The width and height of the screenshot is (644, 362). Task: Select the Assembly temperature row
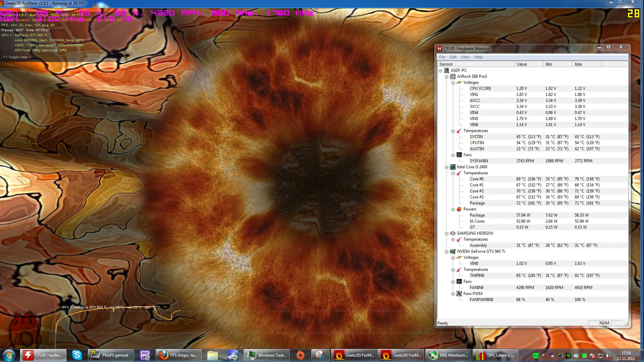[548, 246]
